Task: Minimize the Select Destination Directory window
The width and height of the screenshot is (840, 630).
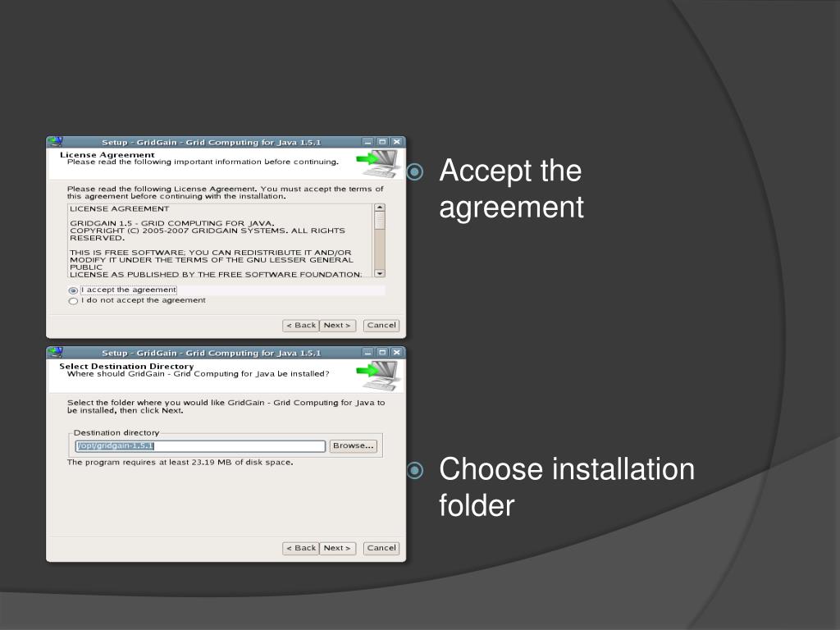Action: pyautogui.click(x=367, y=353)
